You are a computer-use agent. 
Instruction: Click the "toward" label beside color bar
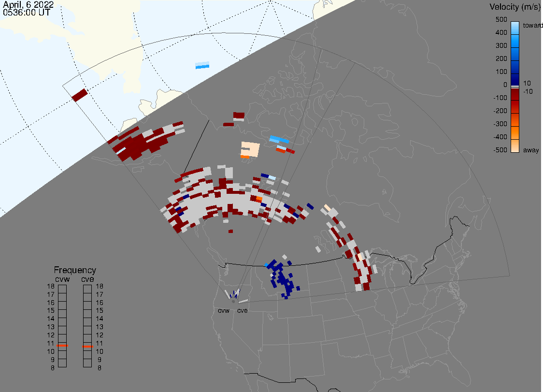coord(532,25)
